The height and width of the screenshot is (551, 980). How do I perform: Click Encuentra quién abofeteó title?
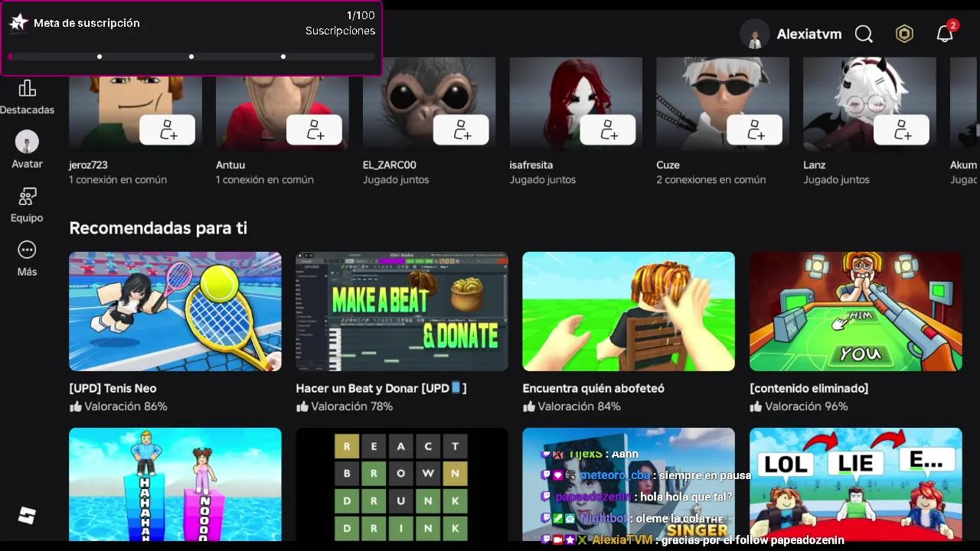point(593,388)
